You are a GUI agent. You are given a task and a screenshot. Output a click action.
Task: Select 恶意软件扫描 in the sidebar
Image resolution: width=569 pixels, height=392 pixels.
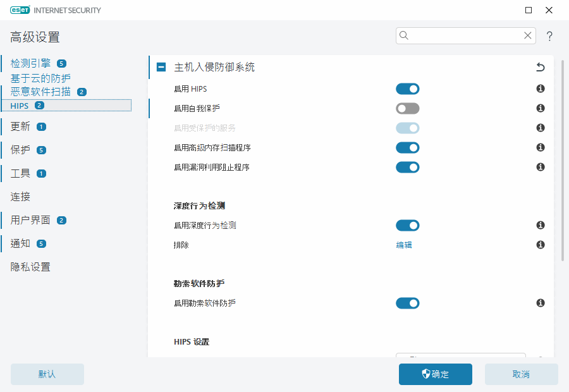40,92
